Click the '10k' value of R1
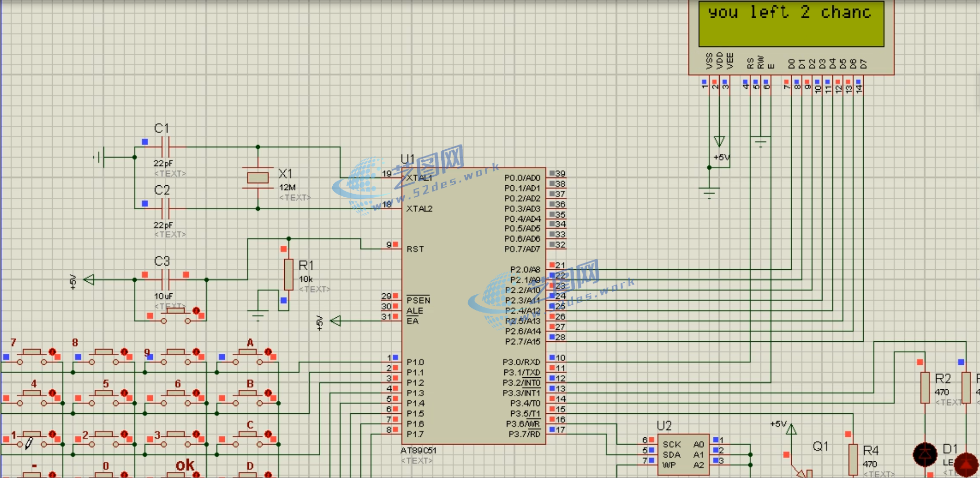 point(306,279)
